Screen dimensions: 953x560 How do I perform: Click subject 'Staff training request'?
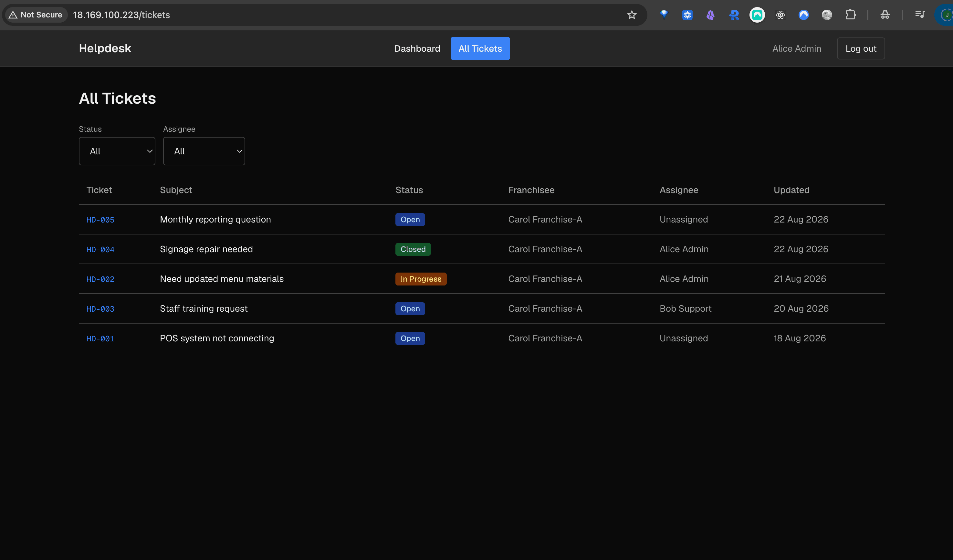click(204, 308)
